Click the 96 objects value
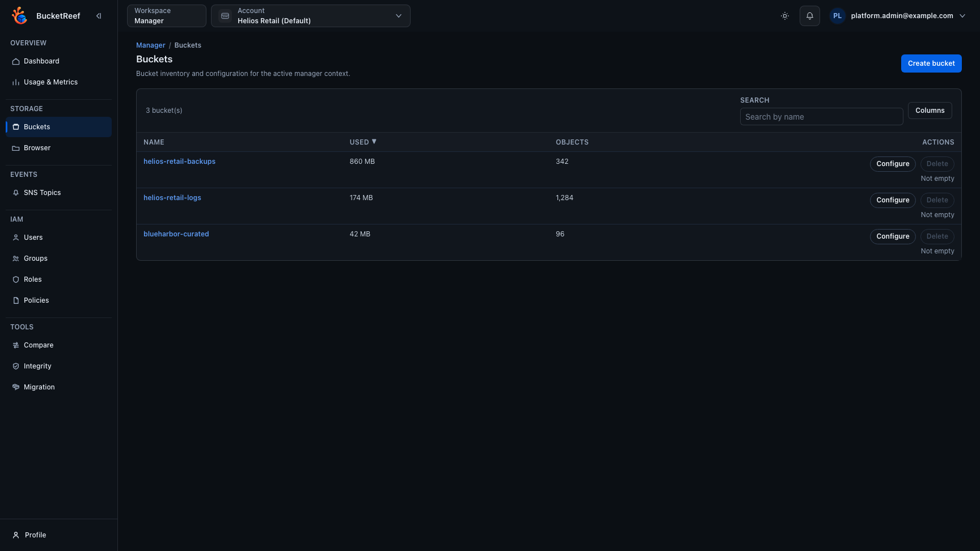The width and height of the screenshot is (980, 551). coord(560,234)
